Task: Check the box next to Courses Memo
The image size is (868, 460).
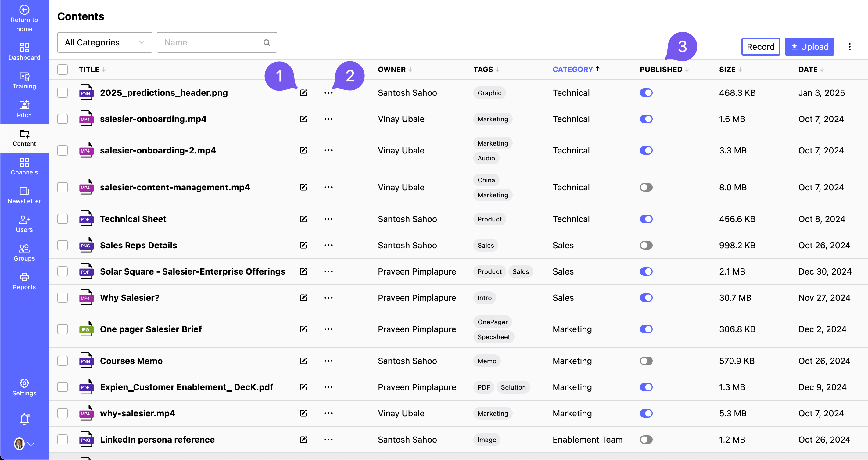Action: (63, 361)
